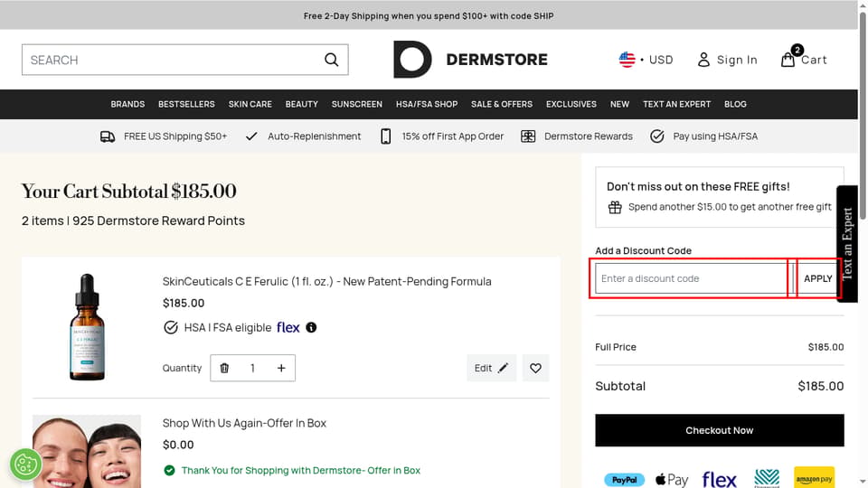Open the EXCLUSIVES menu
Image resolution: width=868 pixels, height=488 pixels.
coord(571,104)
